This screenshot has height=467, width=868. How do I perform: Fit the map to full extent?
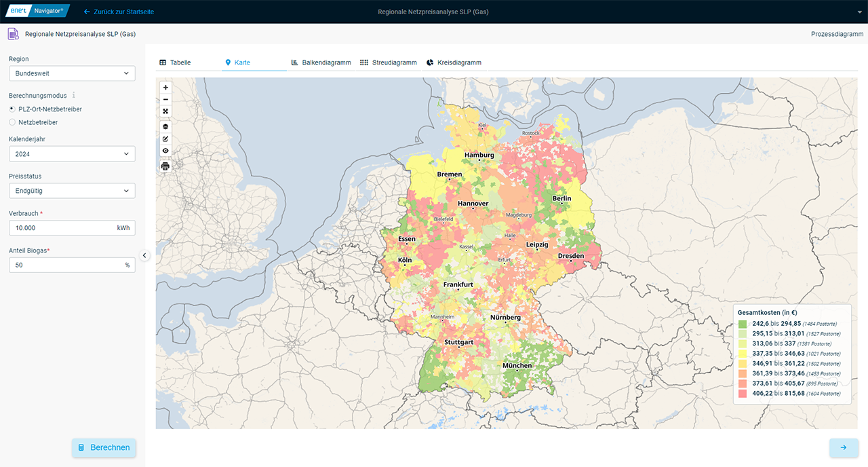(x=165, y=111)
